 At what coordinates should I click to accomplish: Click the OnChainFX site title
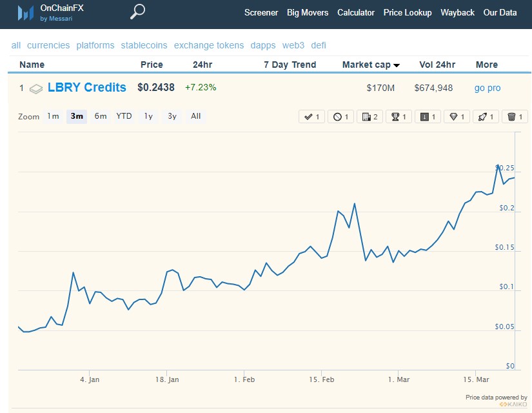tap(62, 8)
